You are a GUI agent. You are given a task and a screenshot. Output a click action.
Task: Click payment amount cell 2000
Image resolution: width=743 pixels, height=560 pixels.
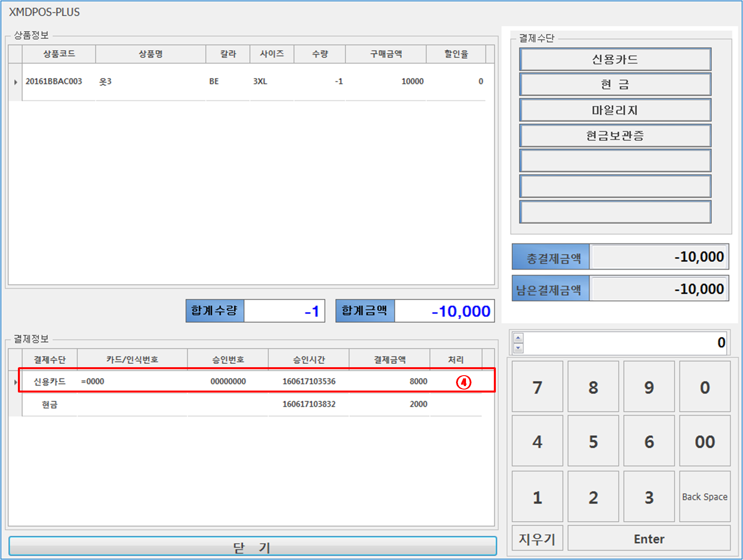(x=390, y=404)
